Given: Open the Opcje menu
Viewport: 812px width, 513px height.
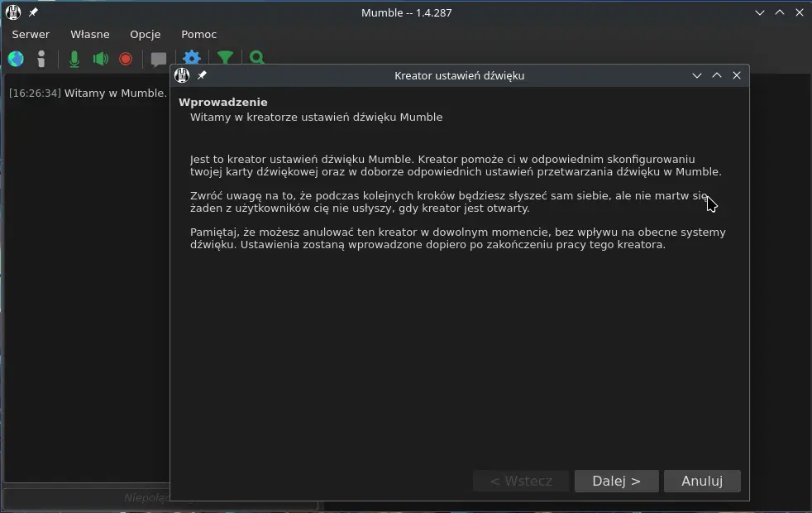Looking at the screenshot, I should 145,34.
